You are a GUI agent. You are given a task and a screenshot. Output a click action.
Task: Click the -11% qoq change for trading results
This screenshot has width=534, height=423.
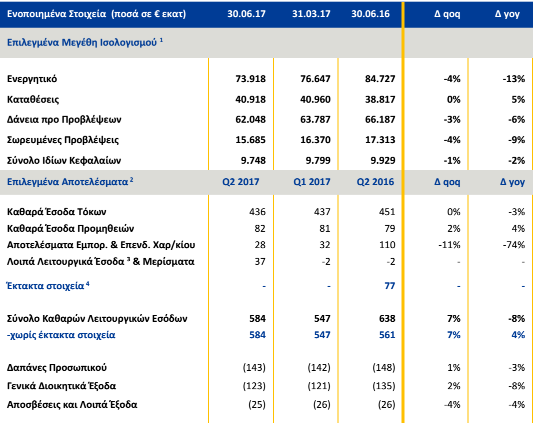(x=450, y=245)
